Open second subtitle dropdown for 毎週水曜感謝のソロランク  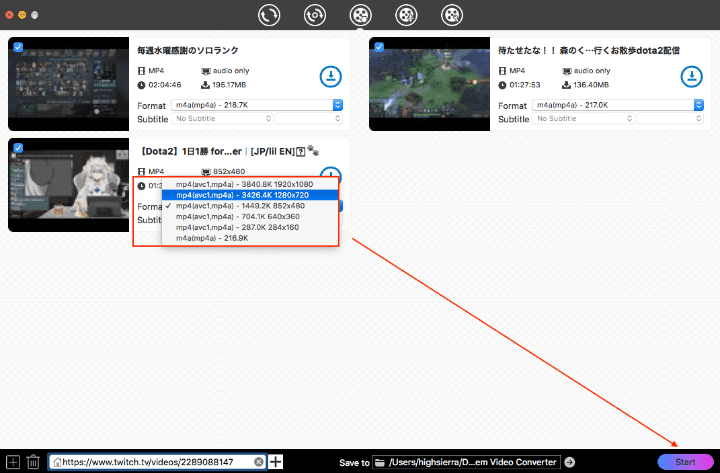coord(309,118)
